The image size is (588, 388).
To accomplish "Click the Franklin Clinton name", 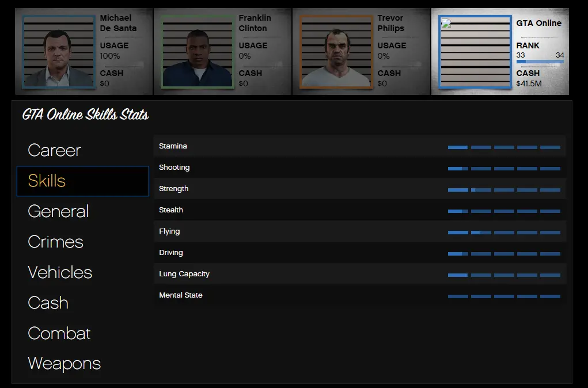I will click(255, 23).
